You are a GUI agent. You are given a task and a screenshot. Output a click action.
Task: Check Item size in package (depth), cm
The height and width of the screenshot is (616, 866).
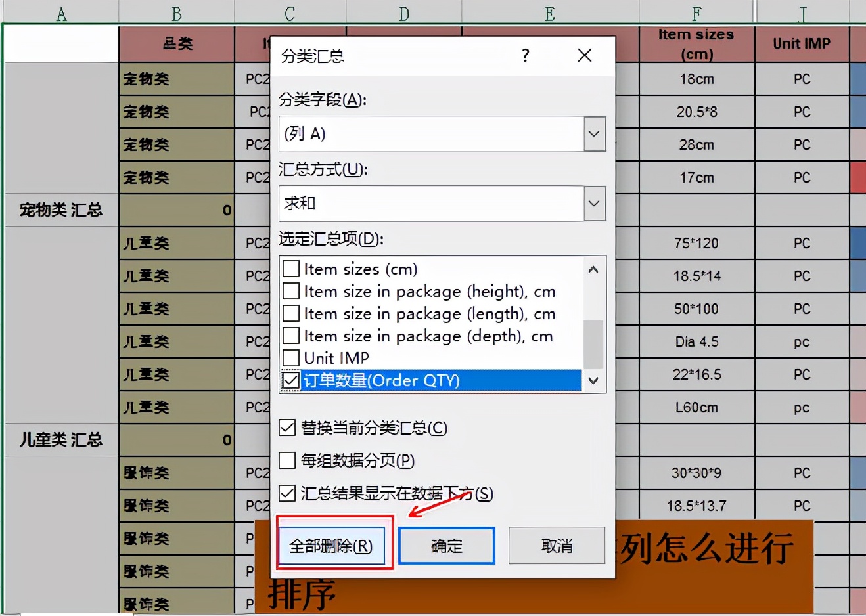point(290,336)
